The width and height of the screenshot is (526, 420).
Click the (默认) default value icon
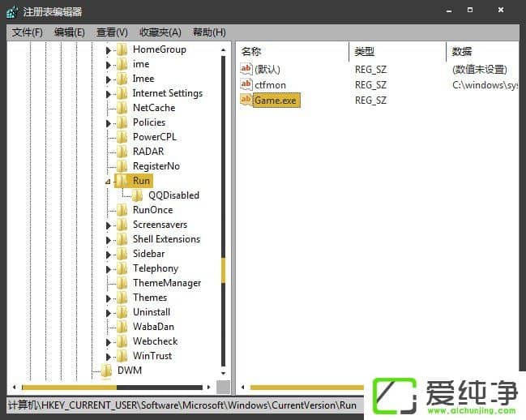246,69
